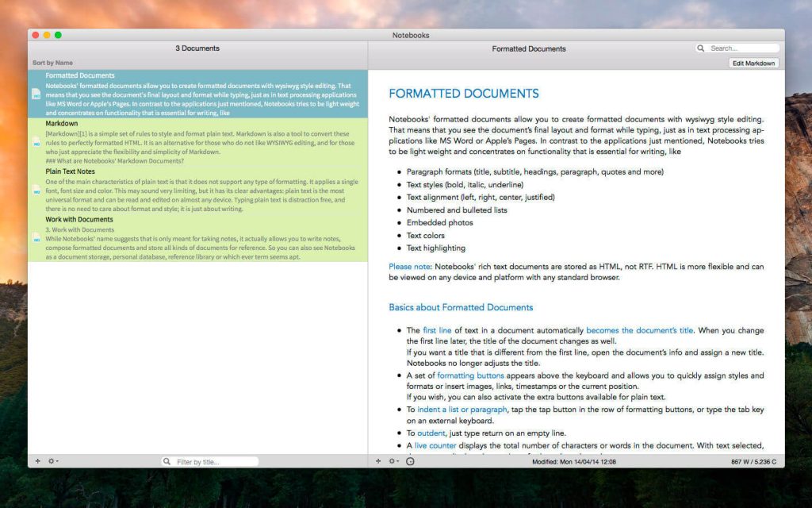This screenshot has width=812, height=508.
Task: Click inside the Filter by title field
Action: (210, 460)
